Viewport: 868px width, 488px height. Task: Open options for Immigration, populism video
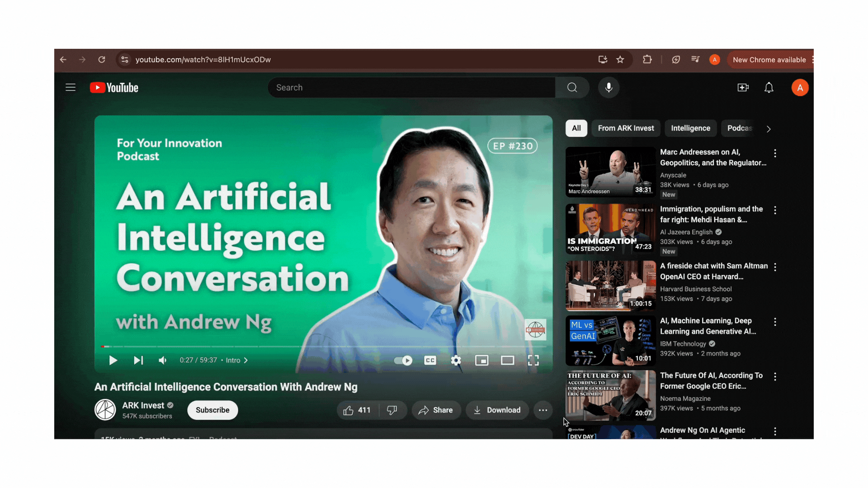click(775, 210)
